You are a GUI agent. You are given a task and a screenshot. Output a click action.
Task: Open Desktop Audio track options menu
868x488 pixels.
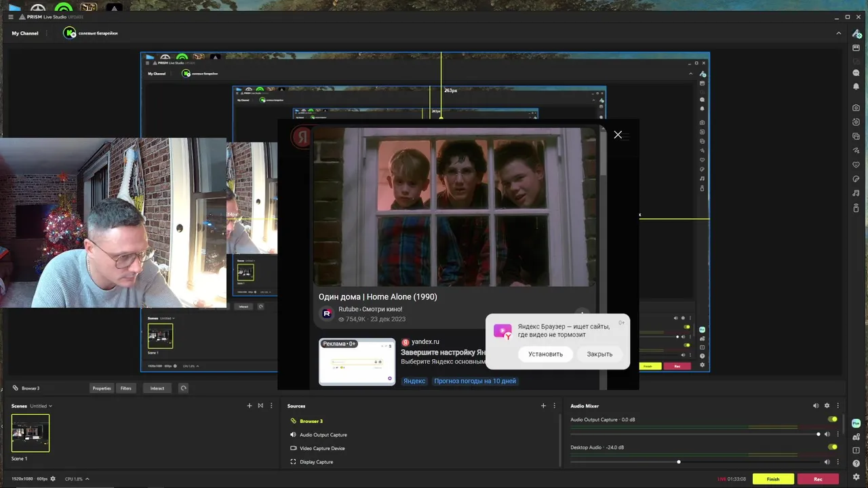coord(837,462)
